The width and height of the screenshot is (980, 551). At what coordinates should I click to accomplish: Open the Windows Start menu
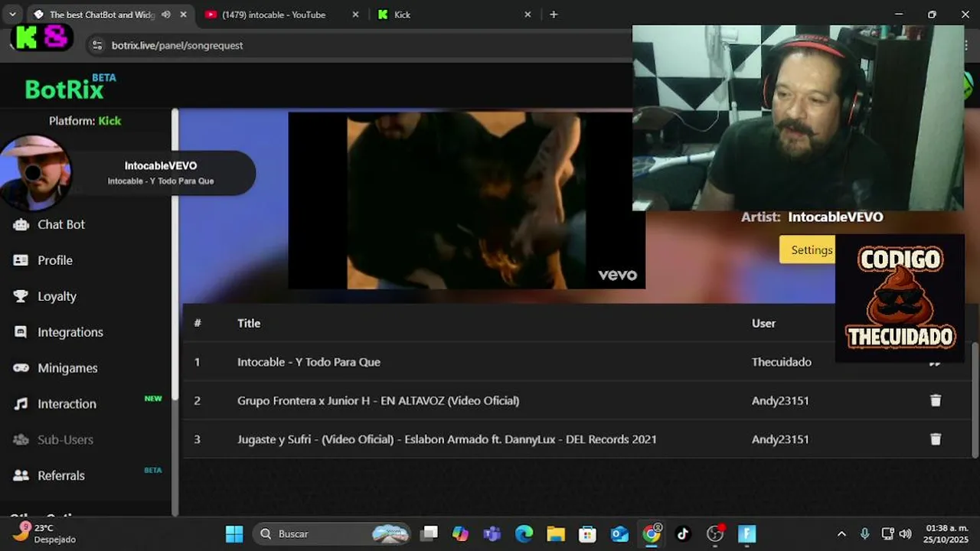click(234, 533)
